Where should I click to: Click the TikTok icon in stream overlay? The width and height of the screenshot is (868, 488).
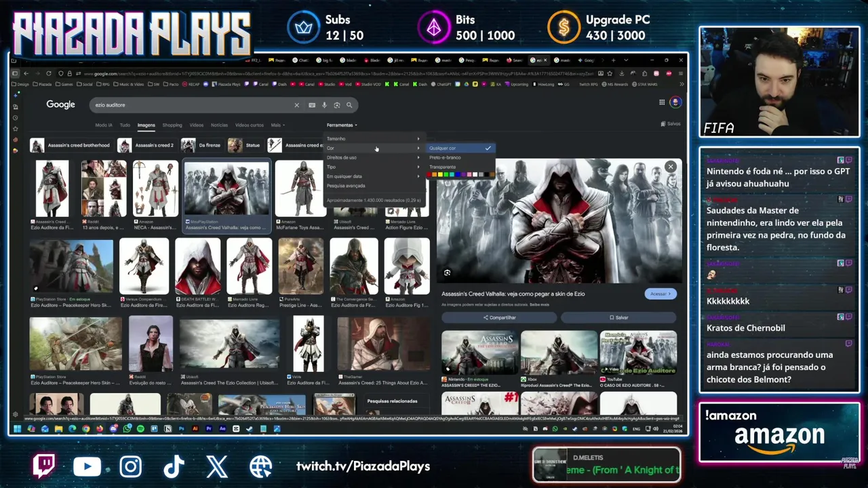(x=174, y=466)
